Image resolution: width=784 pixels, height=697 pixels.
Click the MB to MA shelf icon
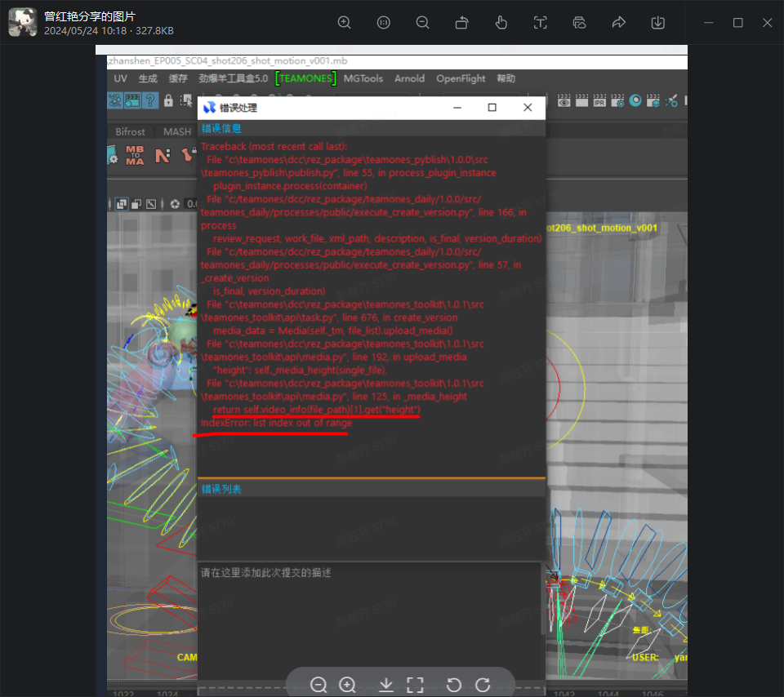(x=135, y=155)
